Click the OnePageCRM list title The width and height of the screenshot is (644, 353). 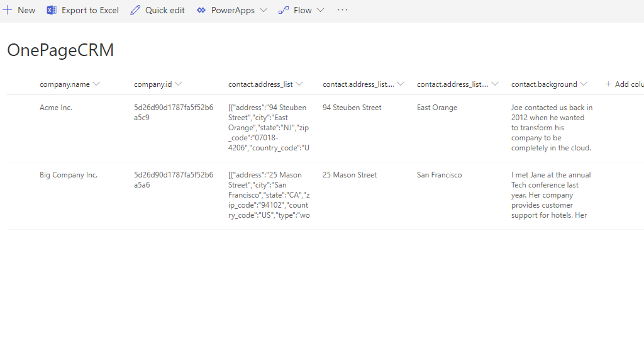[x=60, y=50]
